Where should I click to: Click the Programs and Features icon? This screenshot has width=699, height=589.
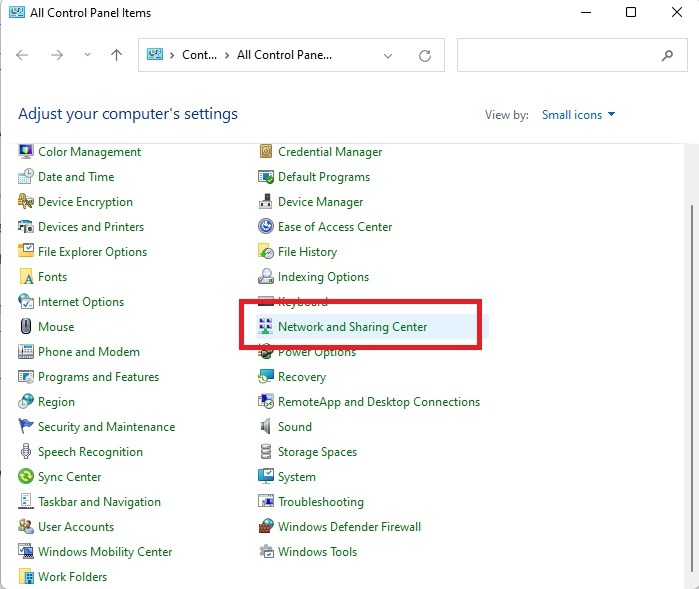[26, 376]
